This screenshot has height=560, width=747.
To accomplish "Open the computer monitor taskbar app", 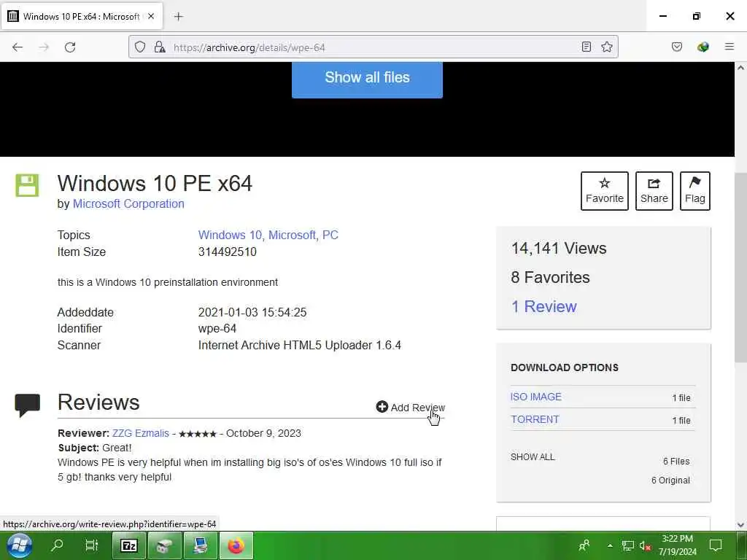I will pyautogui.click(x=200, y=545).
